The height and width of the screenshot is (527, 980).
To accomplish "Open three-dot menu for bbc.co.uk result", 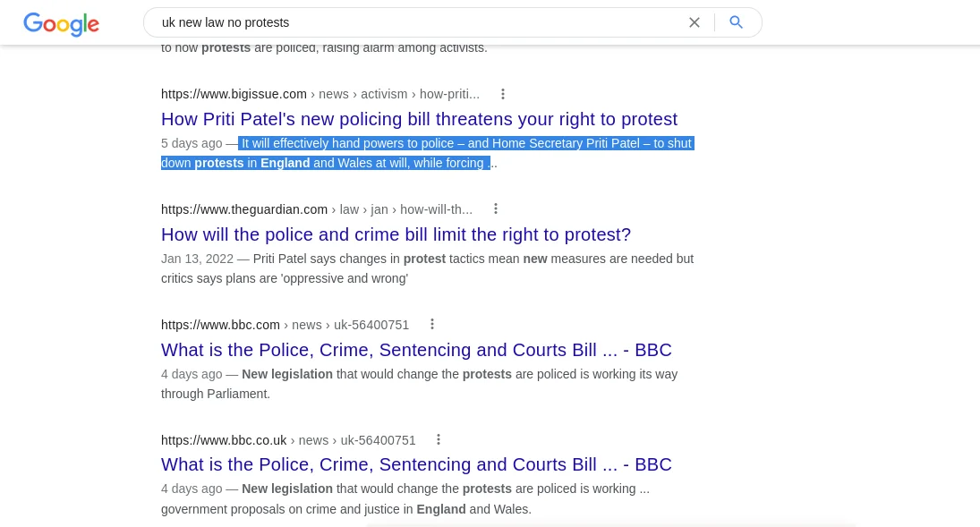I will 439,440.
